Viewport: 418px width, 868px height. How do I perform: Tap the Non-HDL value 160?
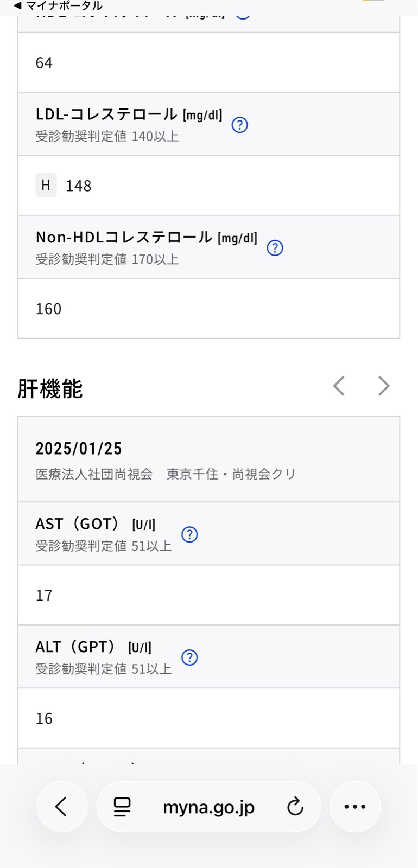point(49,309)
